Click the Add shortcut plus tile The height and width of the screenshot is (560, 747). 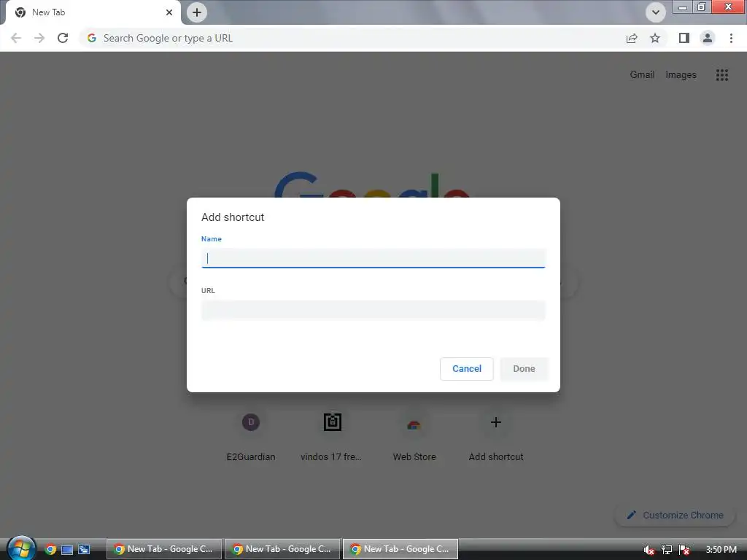click(x=496, y=436)
